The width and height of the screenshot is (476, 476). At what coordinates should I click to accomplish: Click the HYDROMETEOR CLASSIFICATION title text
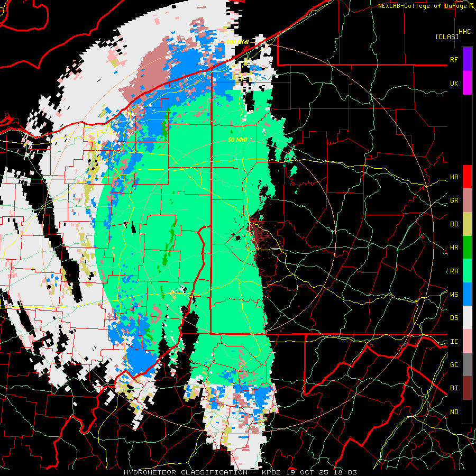(x=186, y=472)
